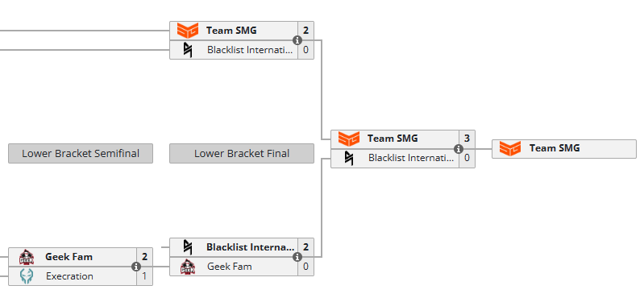Select Lower Bracket Final header
Viewport: 644px width, 294px height.
coord(242,154)
